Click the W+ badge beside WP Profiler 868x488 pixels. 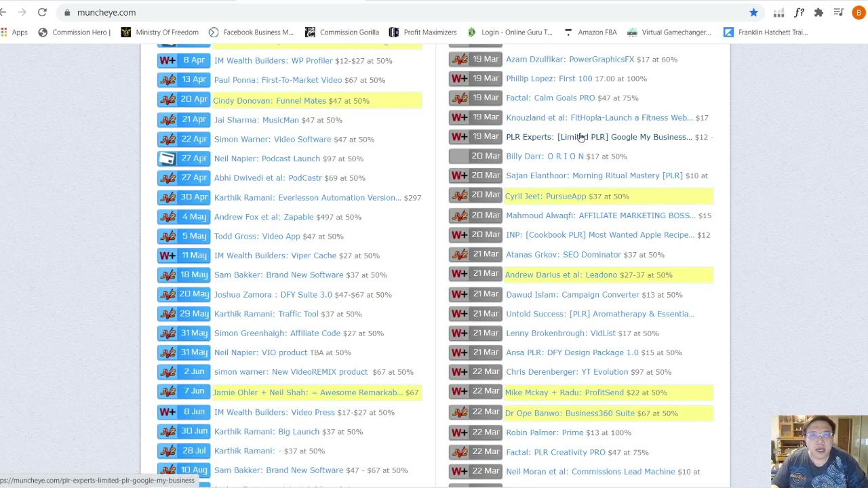167,60
